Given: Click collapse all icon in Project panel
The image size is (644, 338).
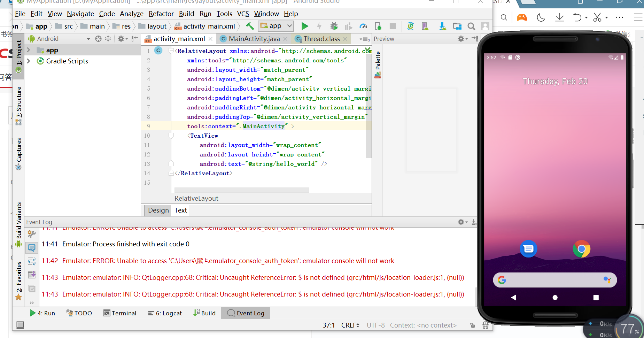Looking at the screenshot, I should tap(108, 39).
